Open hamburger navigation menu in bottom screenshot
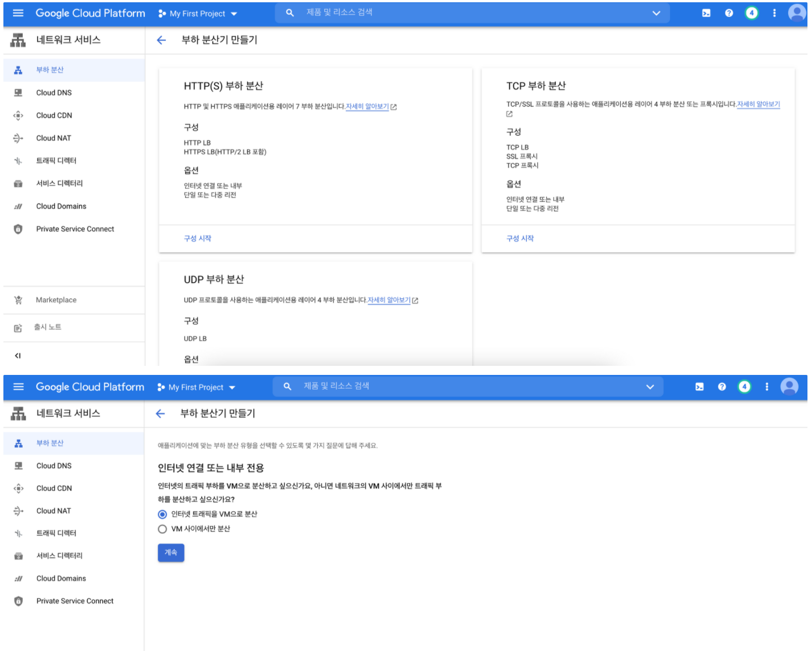812x651 pixels. click(x=18, y=387)
